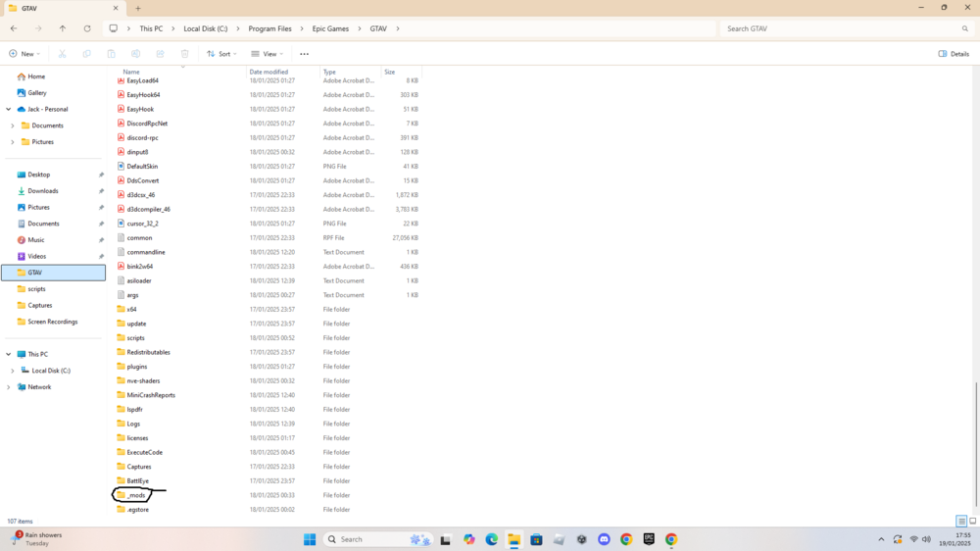980x551 pixels.
Task: Select the plugins folder
Action: [137, 367]
